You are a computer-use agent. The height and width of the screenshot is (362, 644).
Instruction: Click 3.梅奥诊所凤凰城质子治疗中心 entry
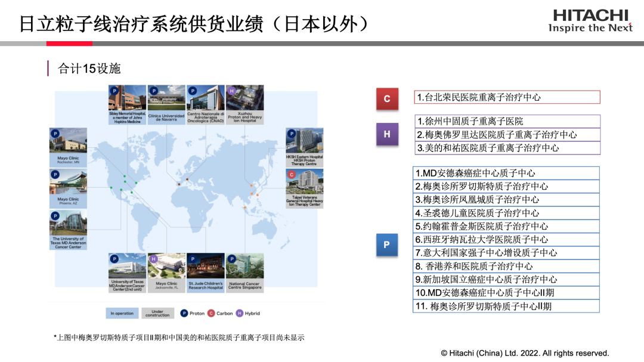[506, 200]
